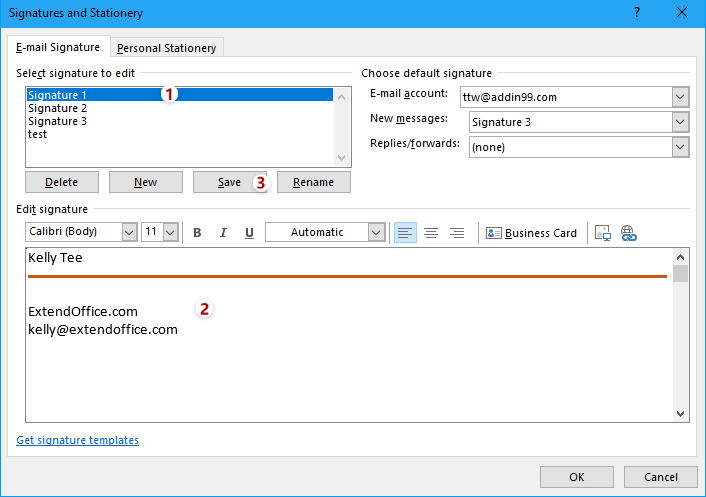Image resolution: width=706 pixels, height=497 pixels.
Task: Open the Automatic font color picker
Action: 376,232
